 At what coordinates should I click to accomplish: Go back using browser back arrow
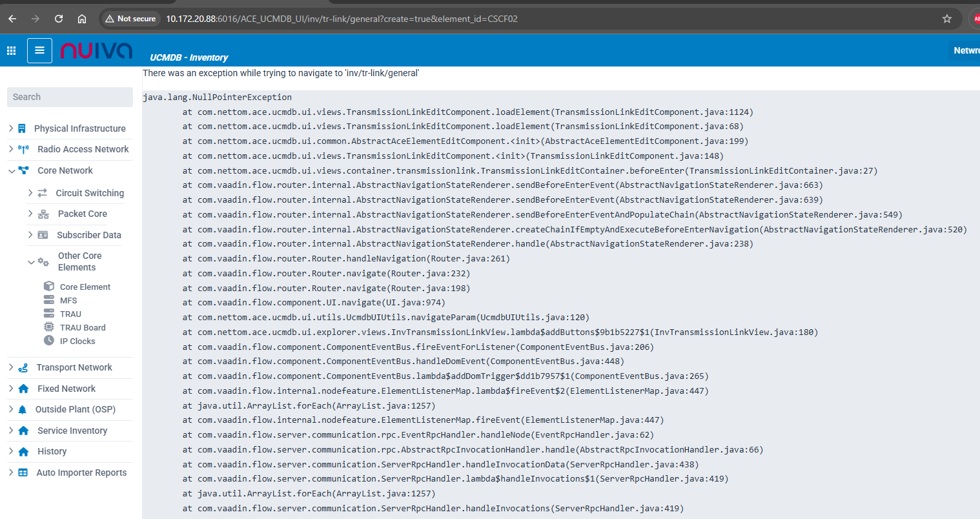(x=12, y=19)
